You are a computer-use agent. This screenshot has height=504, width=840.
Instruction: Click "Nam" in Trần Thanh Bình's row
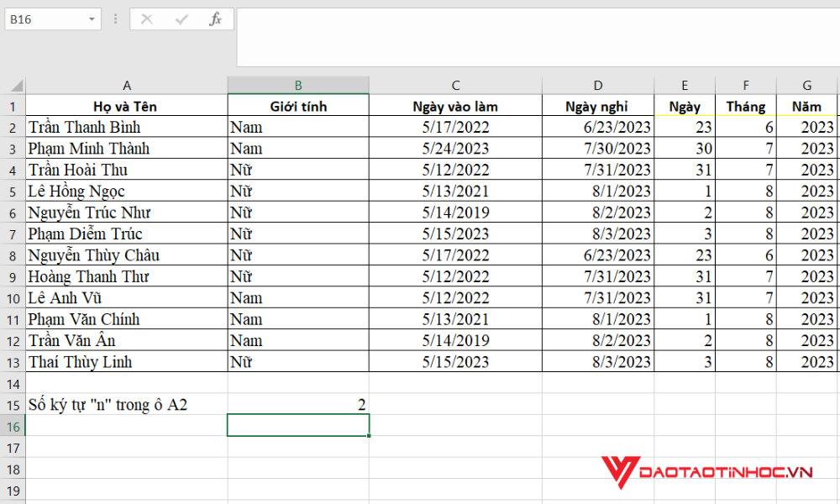pos(298,127)
